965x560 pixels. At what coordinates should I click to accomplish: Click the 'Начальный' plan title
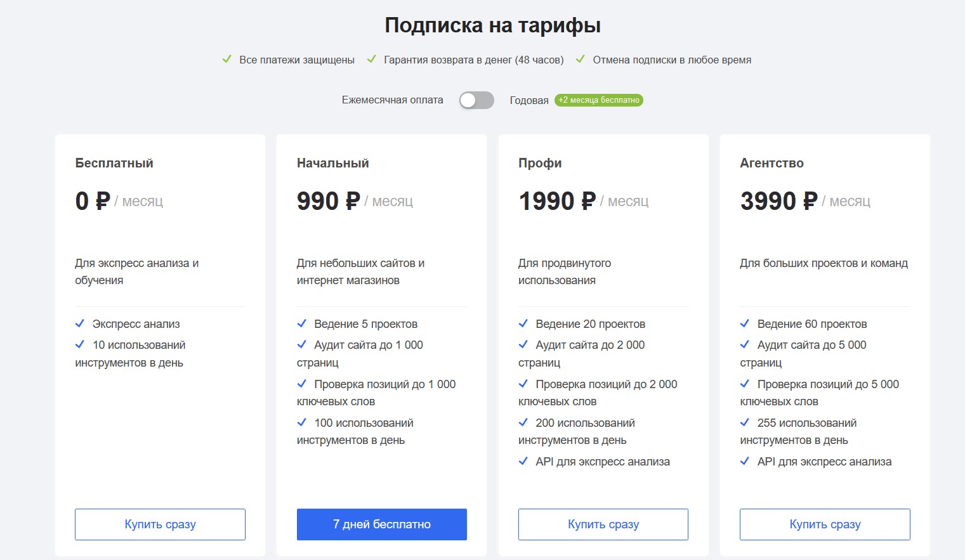click(x=332, y=163)
